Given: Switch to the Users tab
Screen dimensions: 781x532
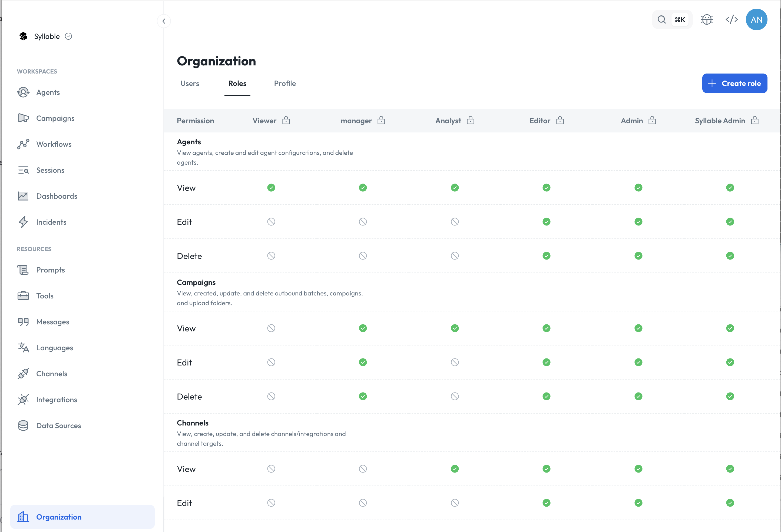Looking at the screenshot, I should point(190,84).
